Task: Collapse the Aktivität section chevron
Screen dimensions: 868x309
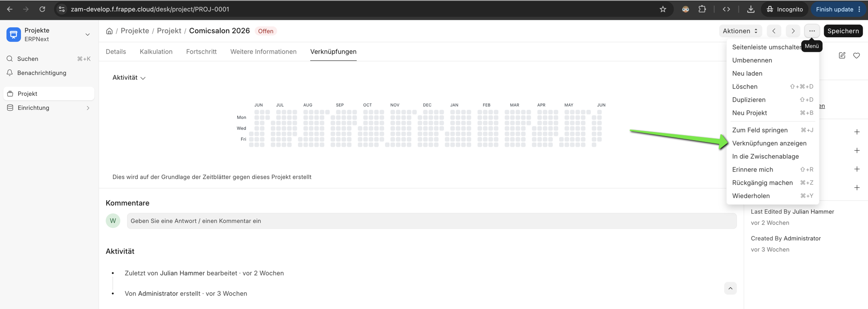Action: coord(143,78)
